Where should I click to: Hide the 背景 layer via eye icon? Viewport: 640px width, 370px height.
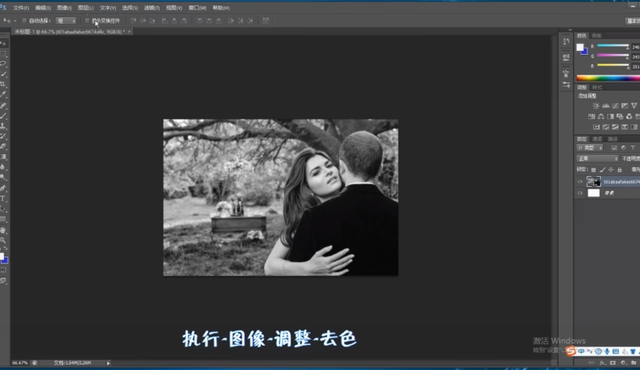tap(580, 193)
